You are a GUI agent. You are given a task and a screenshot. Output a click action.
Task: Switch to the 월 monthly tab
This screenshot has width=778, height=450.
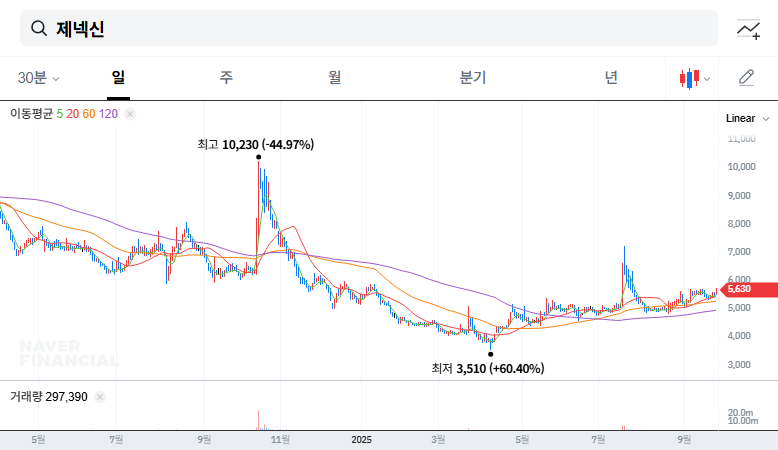pyautogui.click(x=334, y=78)
